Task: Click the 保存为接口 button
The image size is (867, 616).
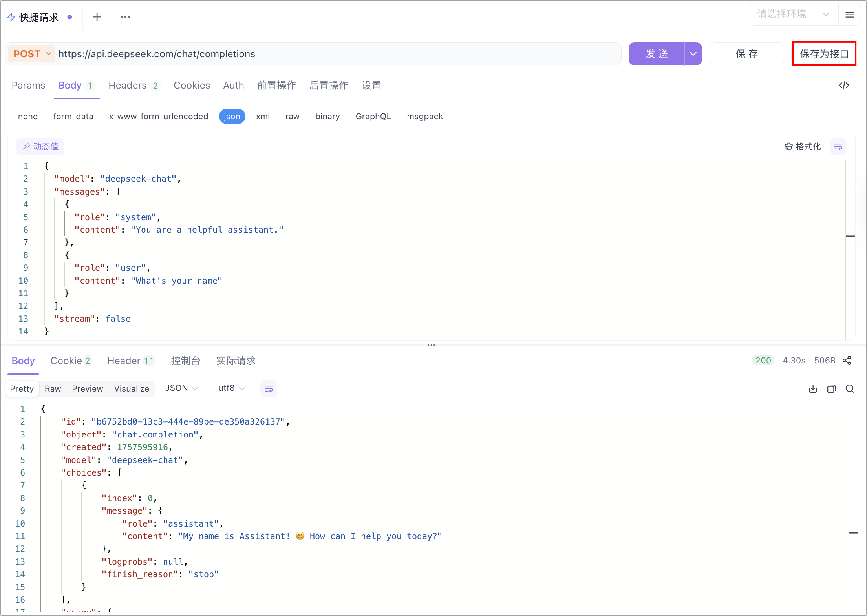Action: click(824, 54)
